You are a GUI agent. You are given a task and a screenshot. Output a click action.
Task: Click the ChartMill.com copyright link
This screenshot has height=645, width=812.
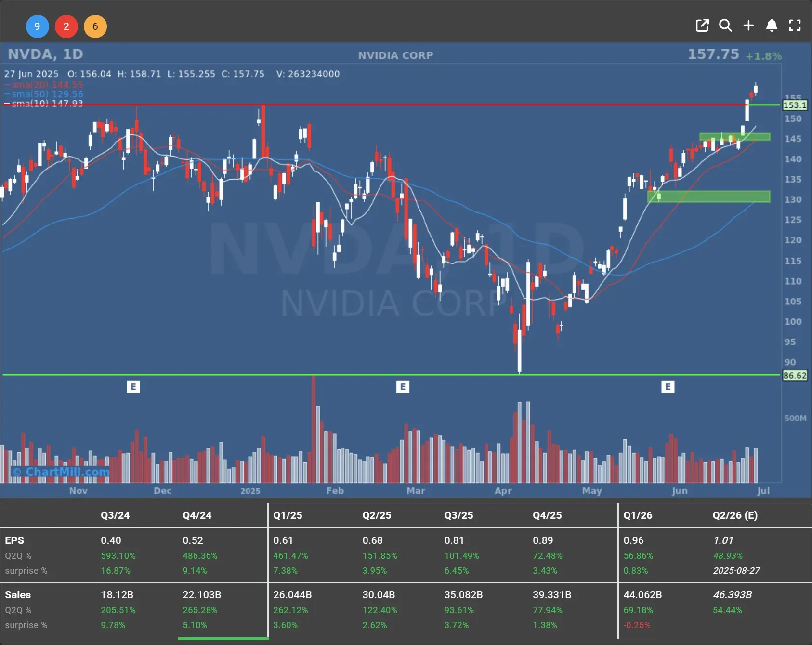61,472
